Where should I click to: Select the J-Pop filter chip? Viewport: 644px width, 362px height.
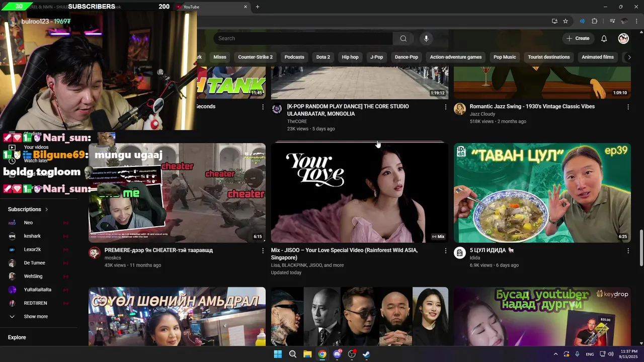[x=377, y=57]
